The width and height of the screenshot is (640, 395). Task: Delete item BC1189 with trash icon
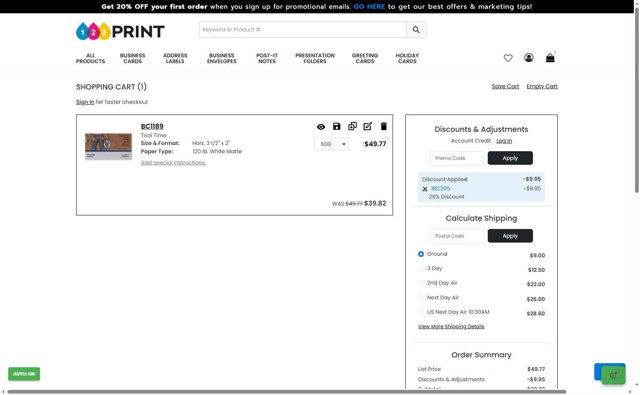pyautogui.click(x=383, y=126)
